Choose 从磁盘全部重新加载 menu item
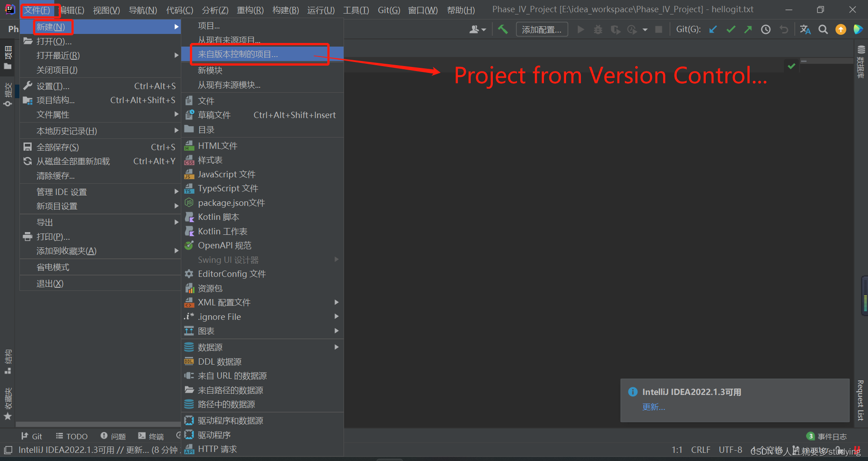Screen dimensions: 868x461 [x=100, y=161]
